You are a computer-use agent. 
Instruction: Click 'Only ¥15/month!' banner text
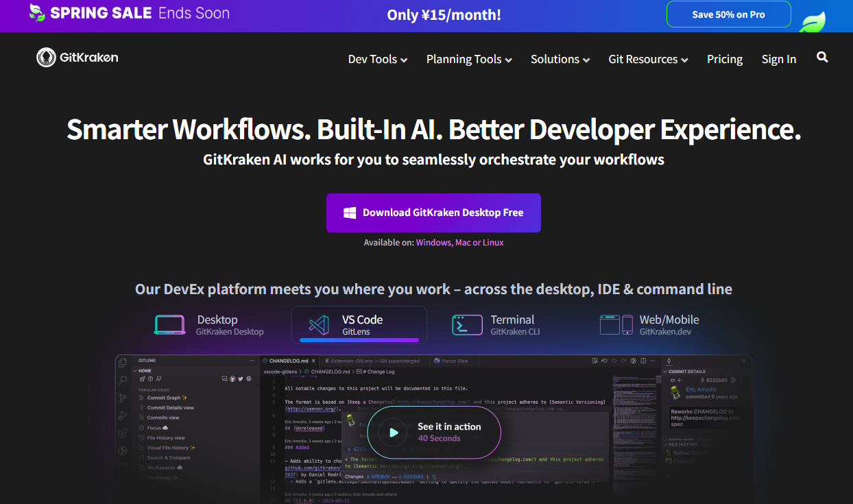coord(444,14)
